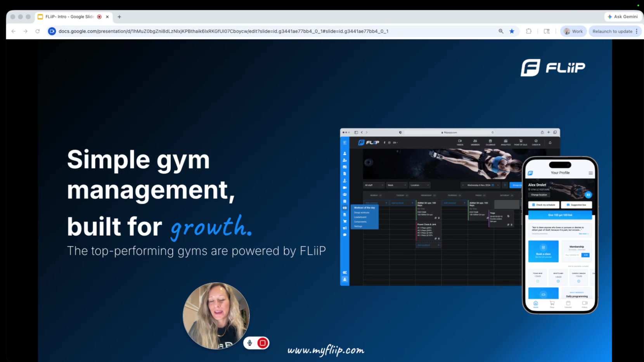644x362 pixels.
Task: Click the FLiiP logo on the slide
Action: (553, 68)
